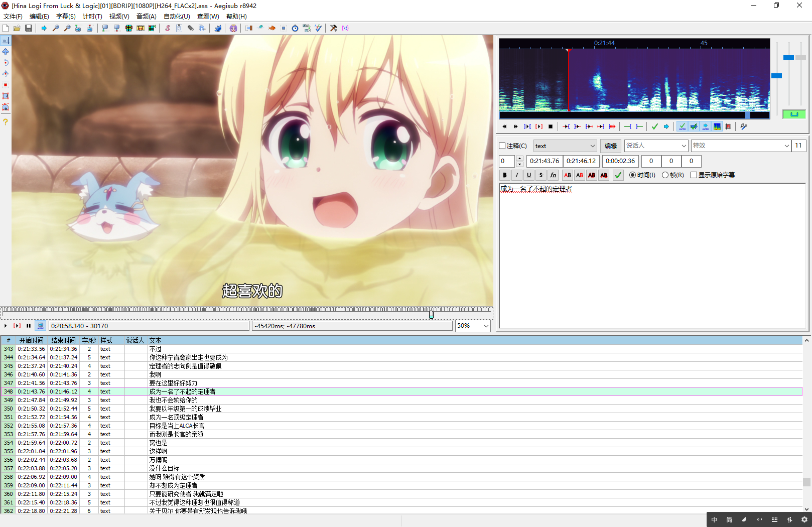Open a subtitle file via folder icon
Screen dimensions: 812x527
pos(17,28)
